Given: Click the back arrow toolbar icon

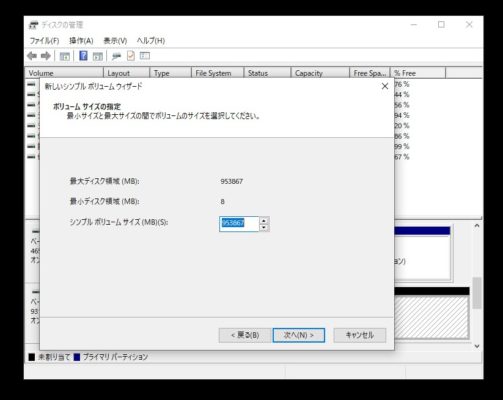Looking at the screenshot, I should [32, 56].
